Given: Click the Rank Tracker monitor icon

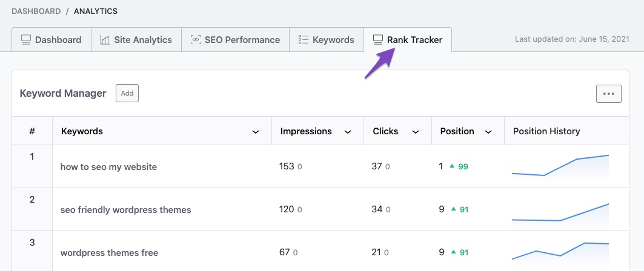Looking at the screenshot, I should click(377, 40).
